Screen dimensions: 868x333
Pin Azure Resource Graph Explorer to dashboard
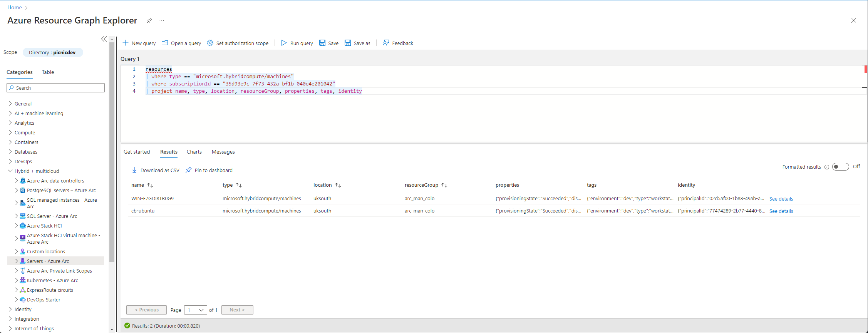coord(149,20)
